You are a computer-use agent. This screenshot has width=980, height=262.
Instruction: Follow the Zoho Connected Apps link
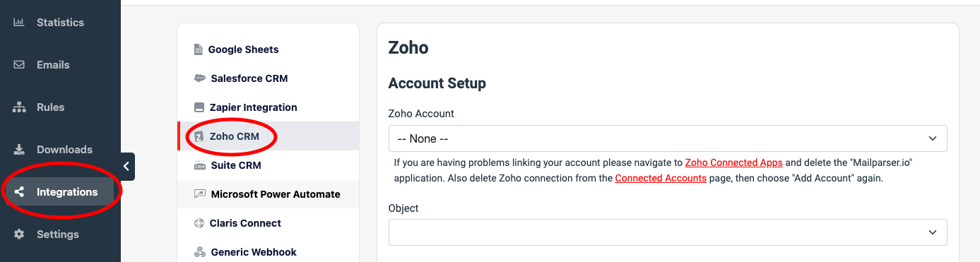pos(733,162)
